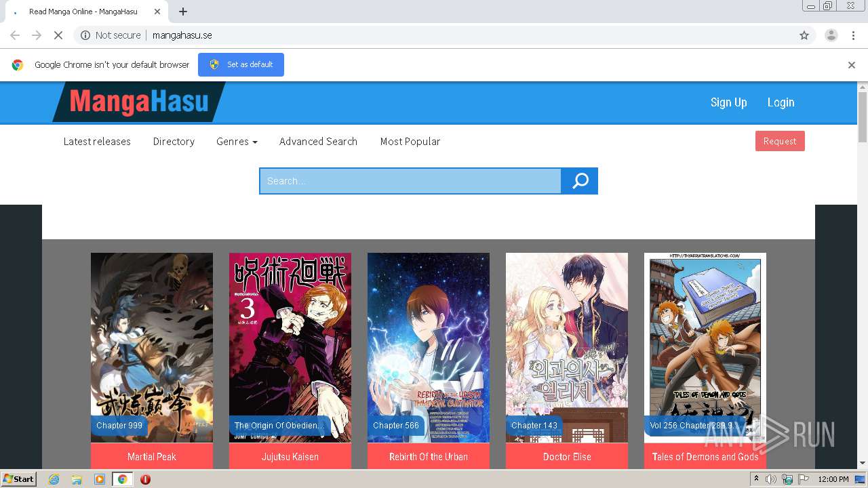
Task: Go forward with the forward arrow
Action: (x=37, y=35)
